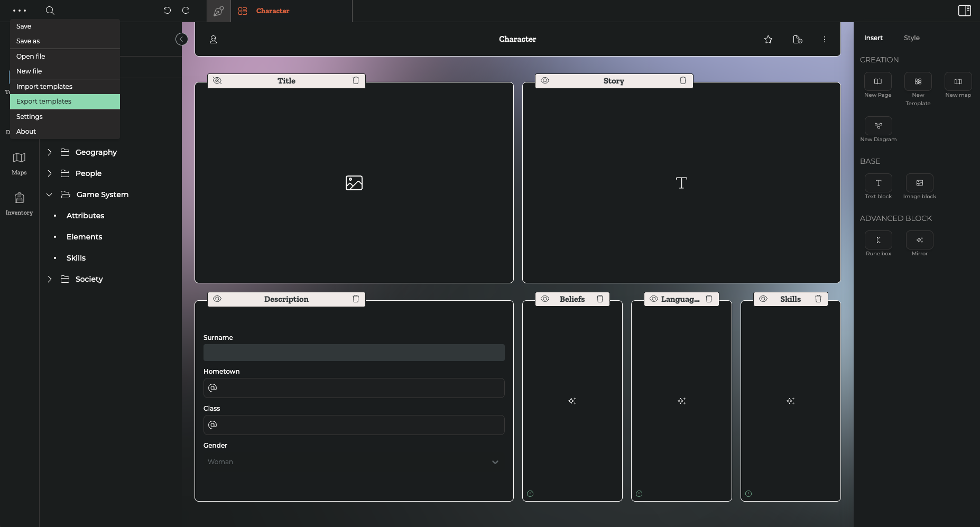Click the redo arrow in toolbar
This screenshot has width=980, height=527.
(186, 11)
